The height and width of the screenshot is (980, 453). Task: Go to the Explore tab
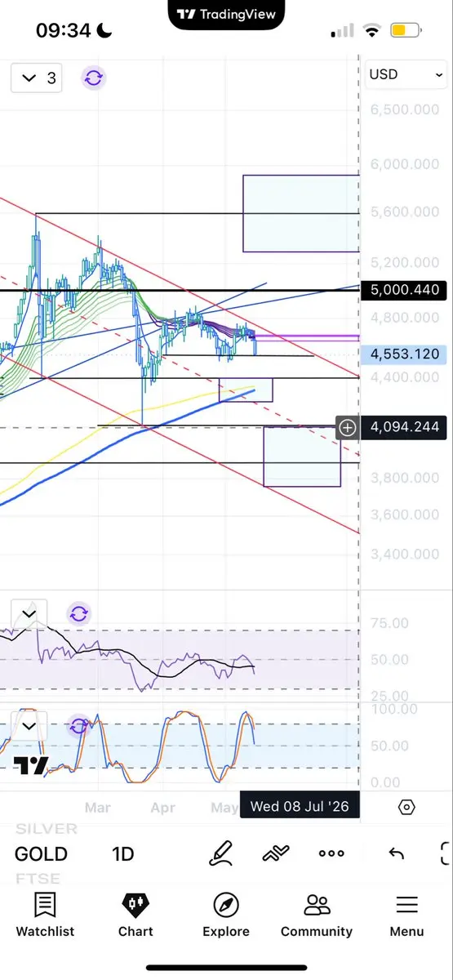coord(226,915)
